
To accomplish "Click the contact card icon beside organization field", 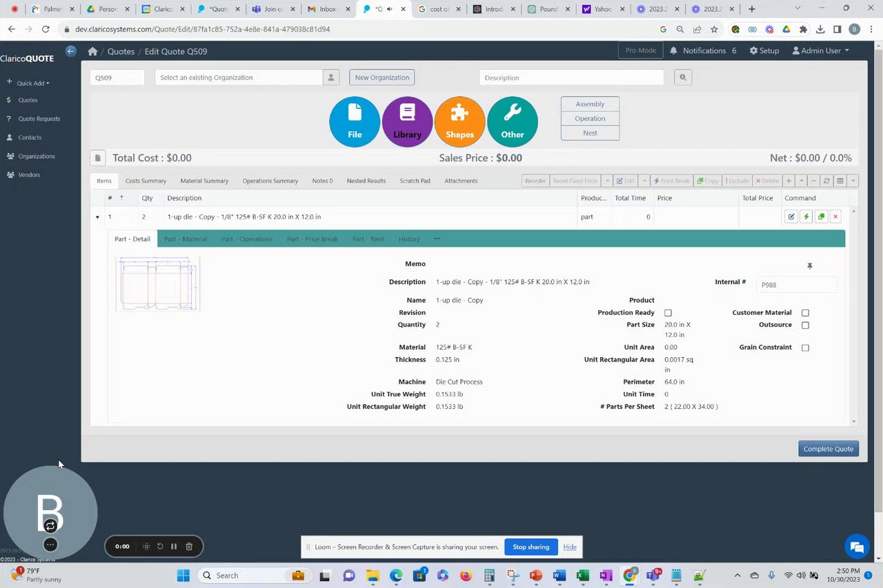I will tap(331, 78).
